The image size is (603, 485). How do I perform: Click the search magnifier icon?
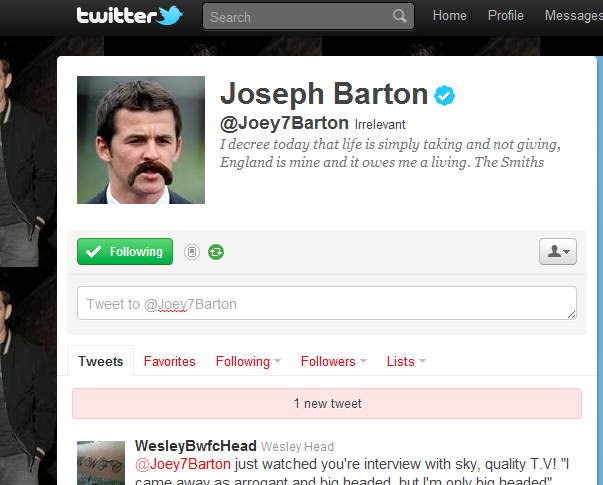pyautogui.click(x=399, y=17)
